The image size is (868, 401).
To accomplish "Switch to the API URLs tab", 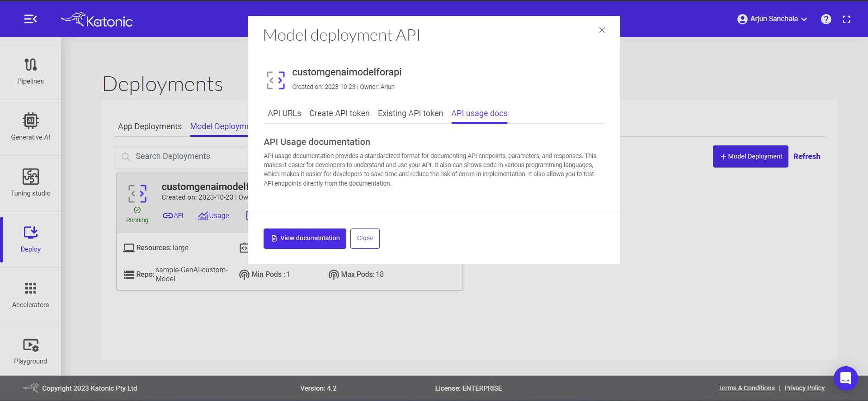I will pyautogui.click(x=284, y=113).
